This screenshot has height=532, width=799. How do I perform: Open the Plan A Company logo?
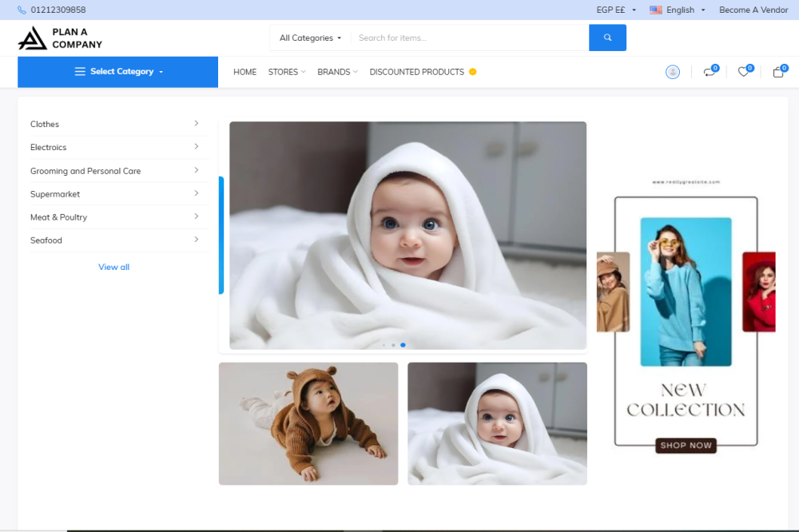(x=60, y=38)
